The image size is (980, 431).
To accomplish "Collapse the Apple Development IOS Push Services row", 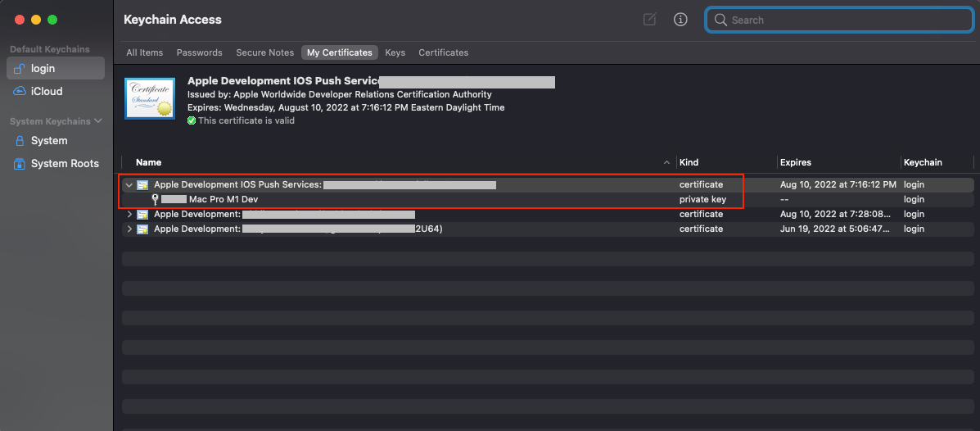I will point(129,185).
